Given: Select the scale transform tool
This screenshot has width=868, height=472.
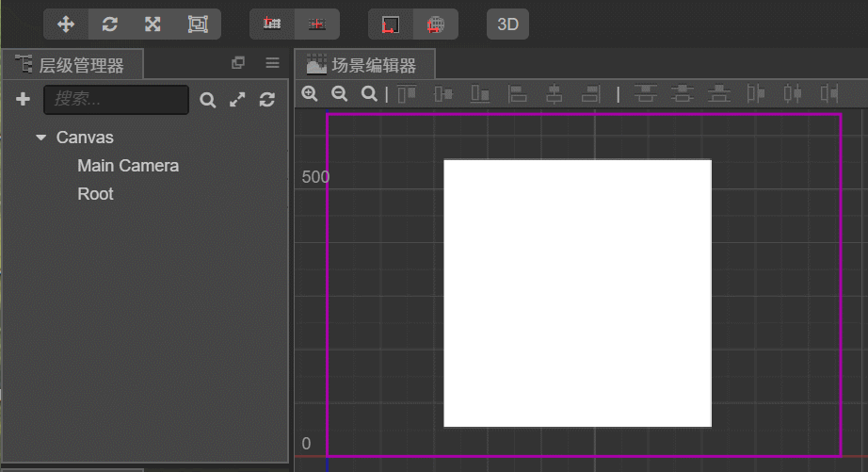Looking at the screenshot, I should [153, 24].
